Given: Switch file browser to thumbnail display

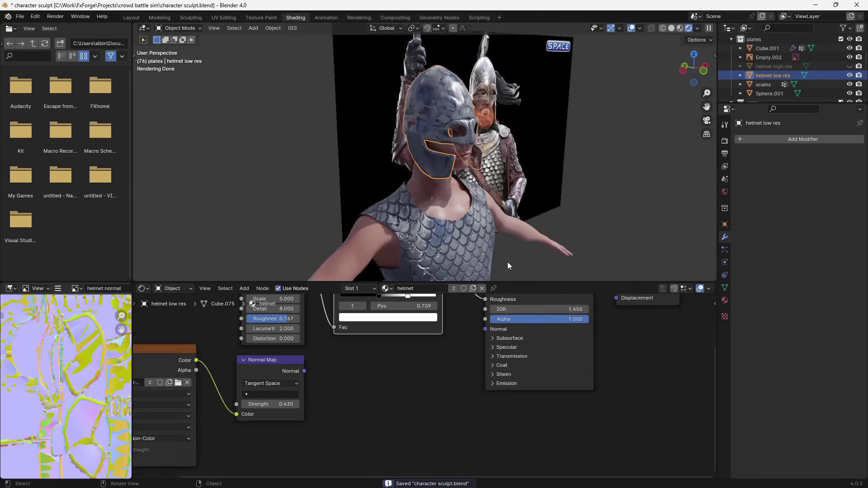Looking at the screenshot, I should [x=84, y=56].
